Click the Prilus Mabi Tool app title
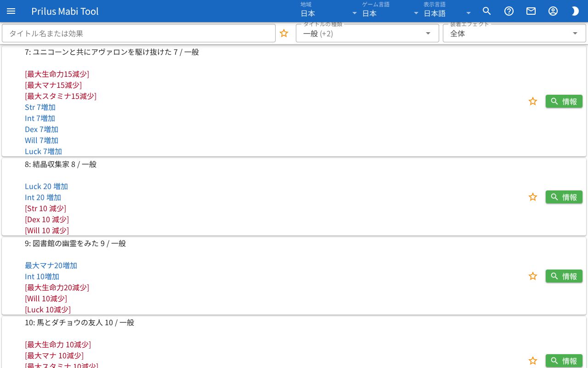 65,11
